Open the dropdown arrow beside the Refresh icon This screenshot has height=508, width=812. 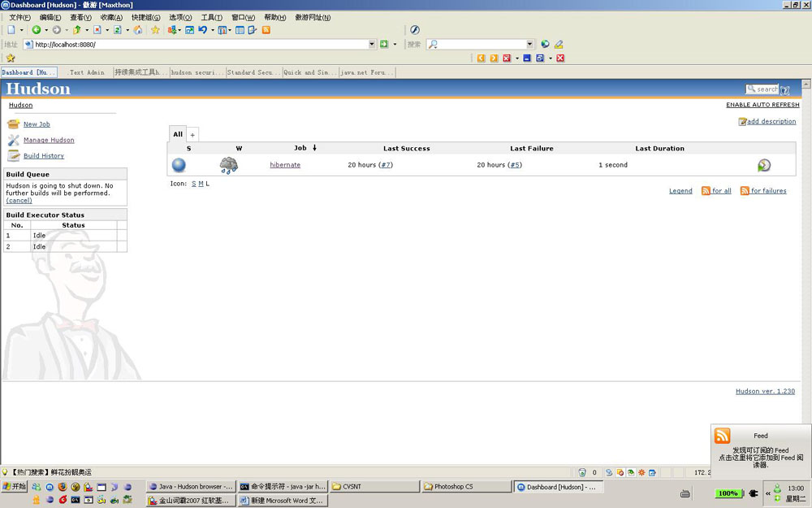coord(127,30)
